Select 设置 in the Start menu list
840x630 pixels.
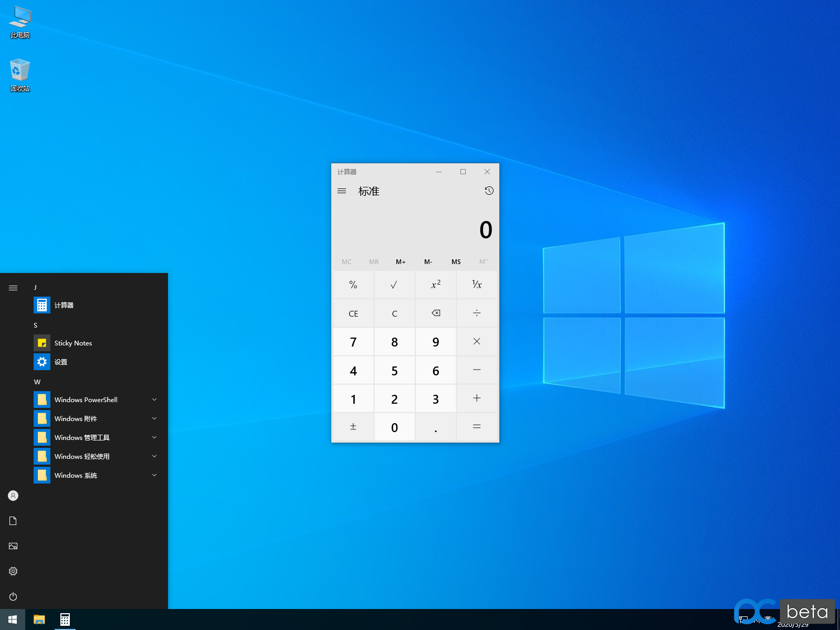60,362
